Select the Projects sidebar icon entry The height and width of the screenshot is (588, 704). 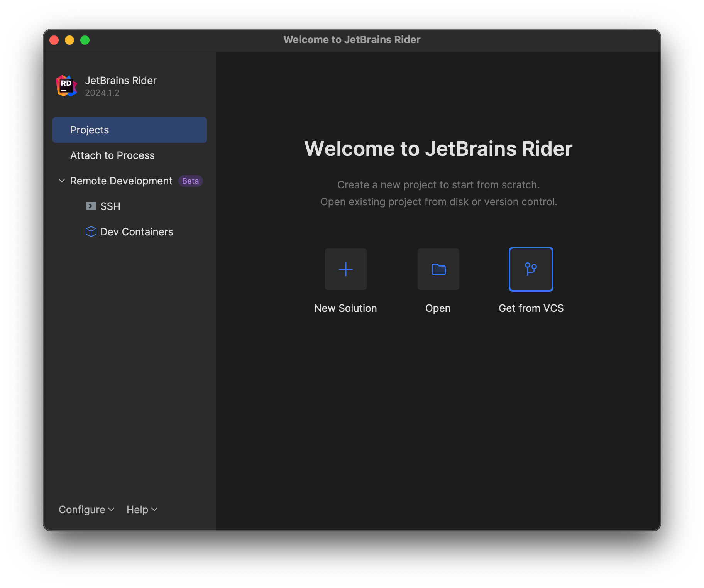coord(90,130)
